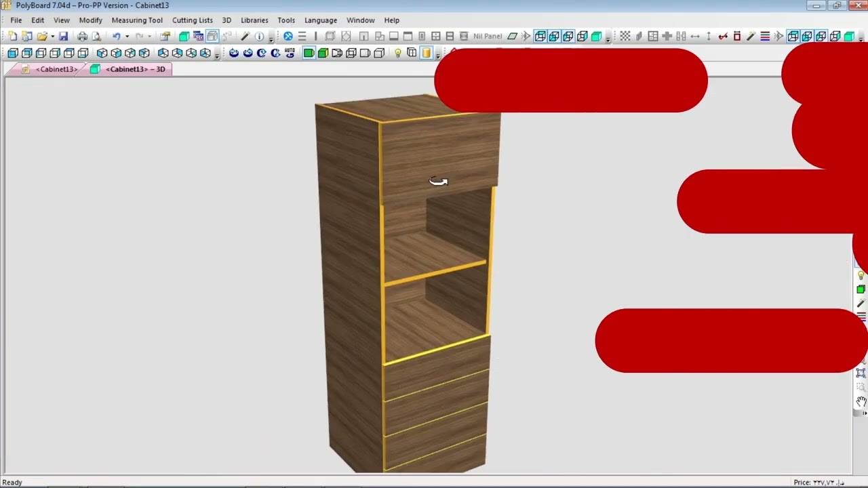Open the Language menu
This screenshot has width=868, height=488.
pyautogui.click(x=321, y=20)
